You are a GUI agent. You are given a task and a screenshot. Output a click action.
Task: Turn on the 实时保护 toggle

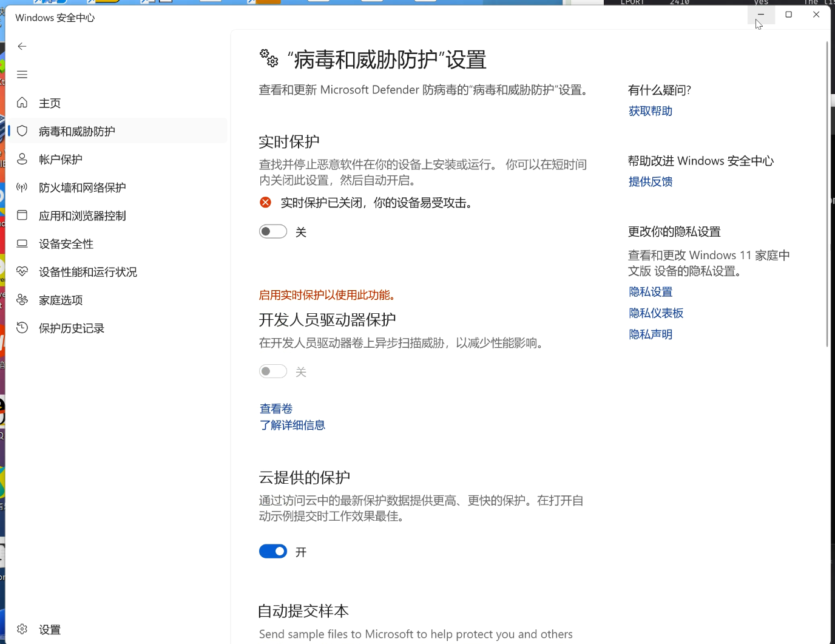click(273, 231)
